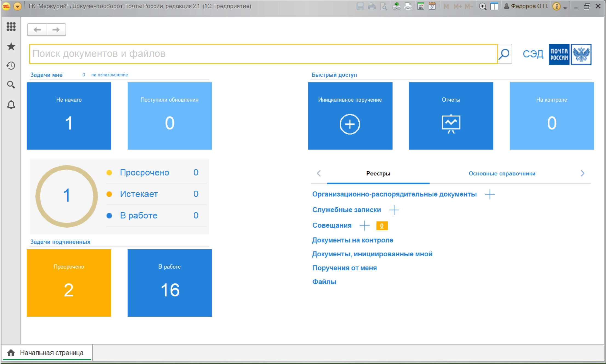The height and width of the screenshot is (364, 606).
Task: Open link Документы на контроле
Action: pyautogui.click(x=353, y=240)
